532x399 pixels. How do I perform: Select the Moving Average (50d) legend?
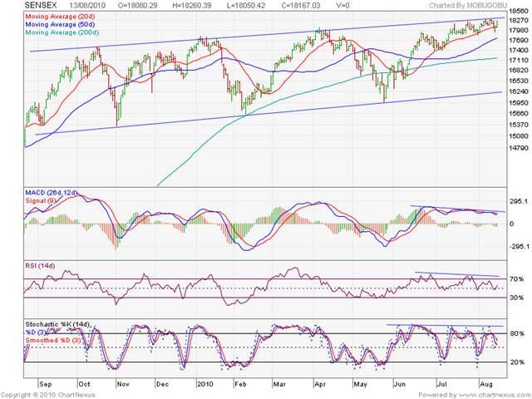[60, 24]
